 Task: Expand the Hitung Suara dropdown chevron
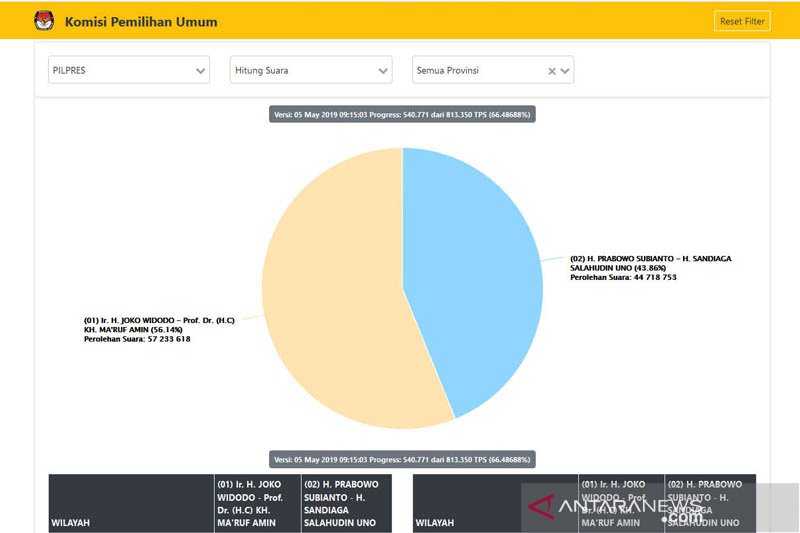coord(383,71)
